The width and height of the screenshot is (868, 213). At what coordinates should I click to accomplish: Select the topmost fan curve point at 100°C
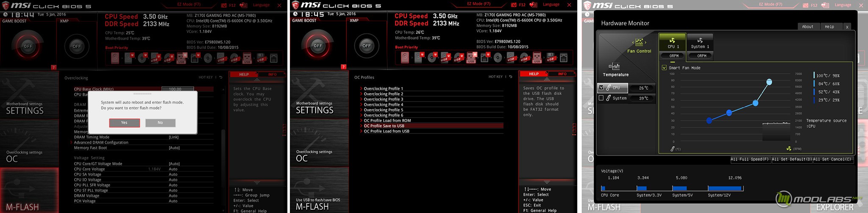769,82
